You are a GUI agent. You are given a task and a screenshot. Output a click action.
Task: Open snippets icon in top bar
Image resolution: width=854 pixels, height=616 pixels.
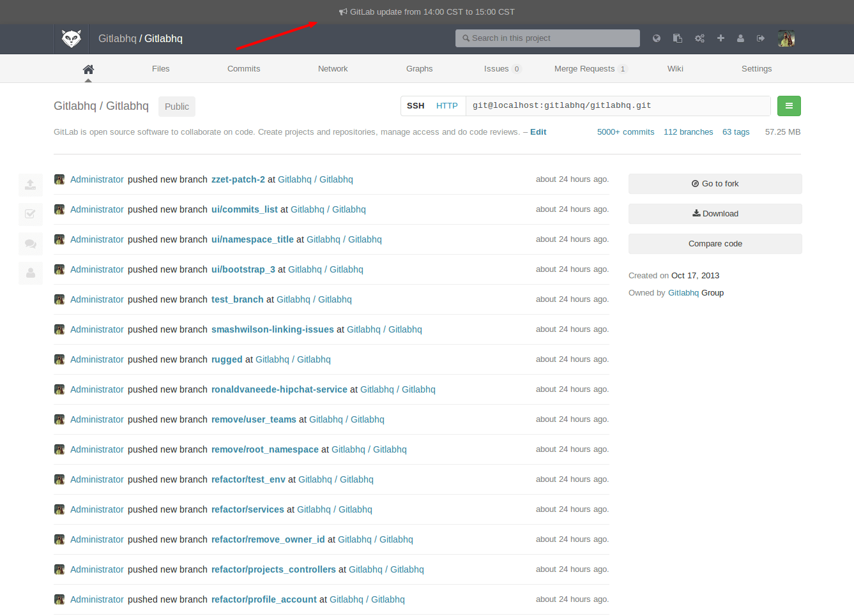[x=678, y=38]
